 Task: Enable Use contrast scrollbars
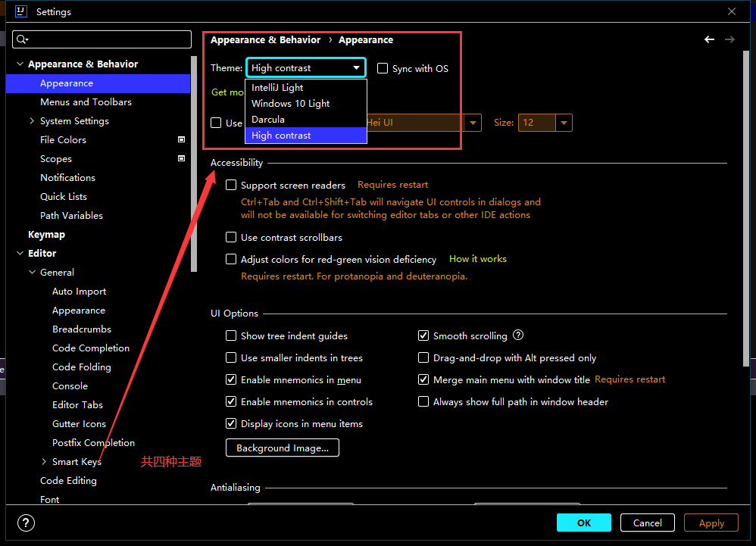pos(231,237)
